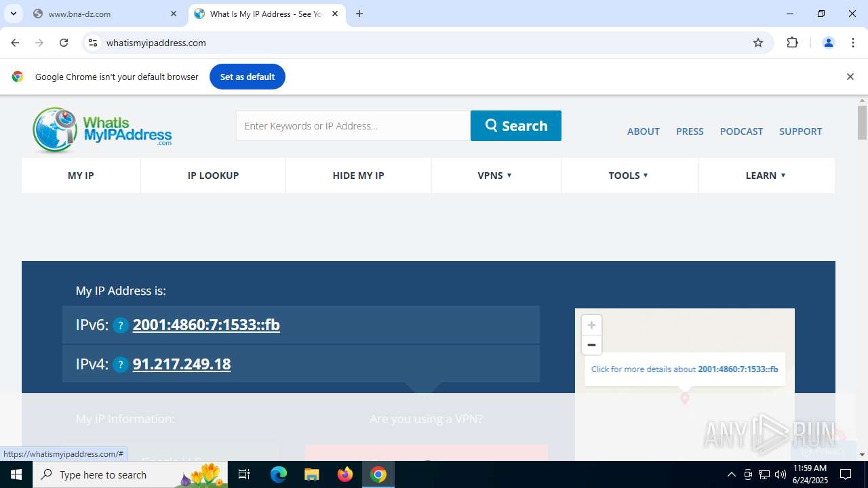Open IPv6 address 2001:4860:7:1533::fb link

pyautogui.click(x=206, y=325)
